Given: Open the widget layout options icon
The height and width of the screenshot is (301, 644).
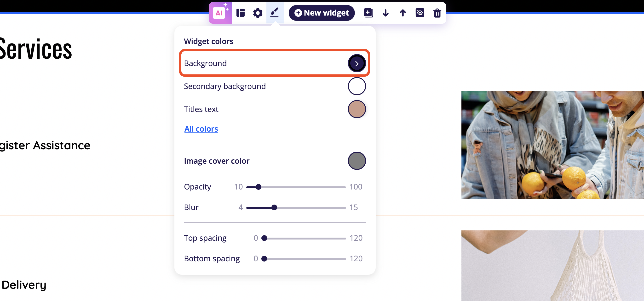Looking at the screenshot, I should coord(241,13).
